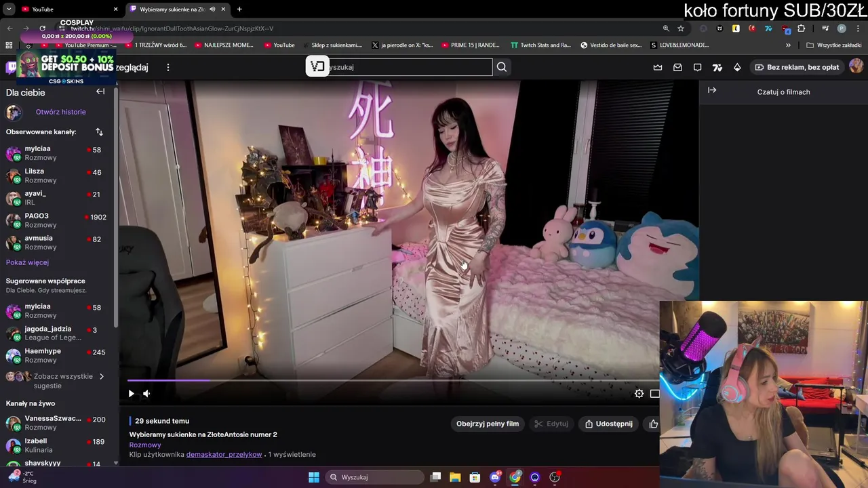The height and width of the screenshot is (488, 868).
Task: Click the bits diamond icon
Action: click(x=737, y=67)
